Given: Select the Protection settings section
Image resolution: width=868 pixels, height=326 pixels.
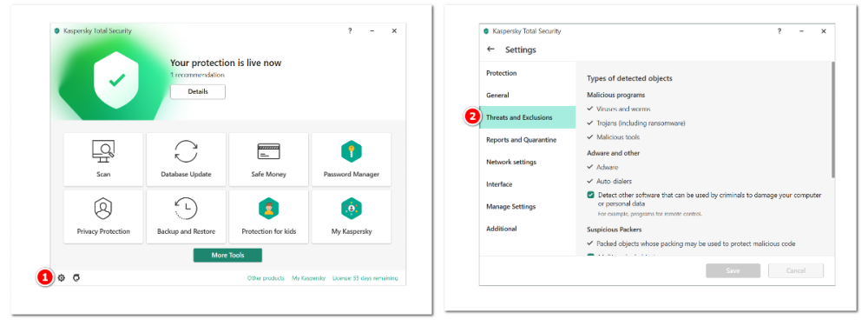Looking at the screenshot, I should 528,73.
